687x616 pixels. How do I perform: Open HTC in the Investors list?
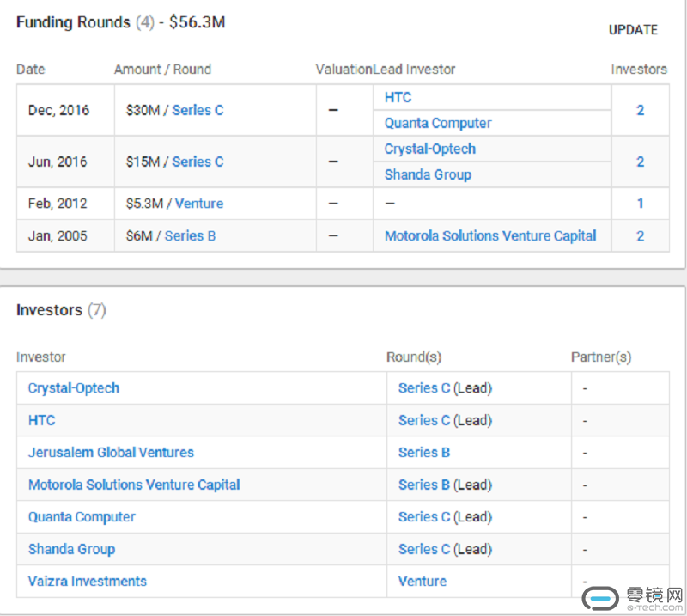click(x=41, y=420)
